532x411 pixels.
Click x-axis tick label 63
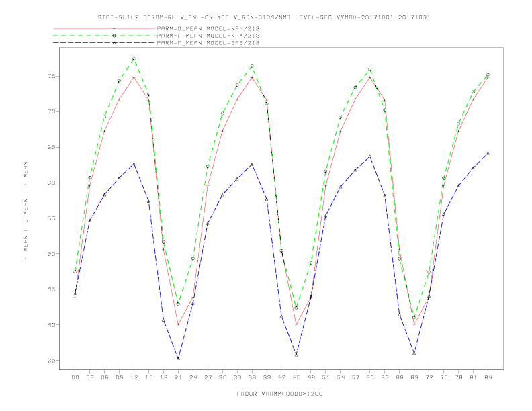tap(385, 377)
